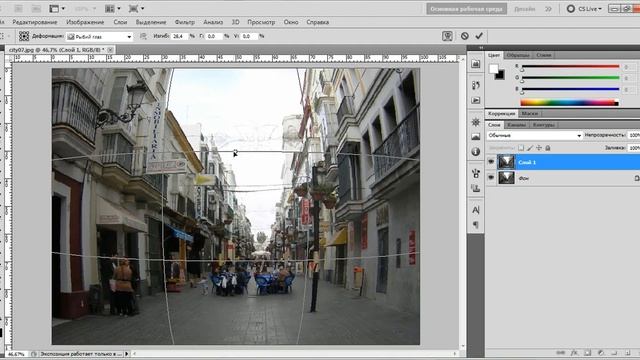
Task: Click the Слой 1 layer thumbnail
Action: (506, 162)
